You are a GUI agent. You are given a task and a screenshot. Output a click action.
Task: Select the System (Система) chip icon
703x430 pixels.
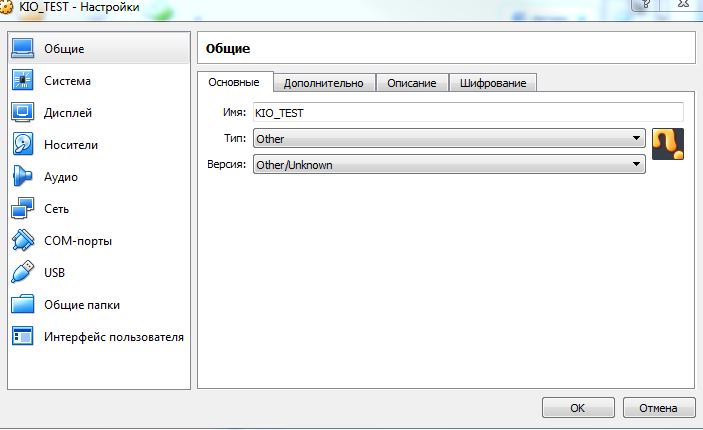click(x=23, y=80)
